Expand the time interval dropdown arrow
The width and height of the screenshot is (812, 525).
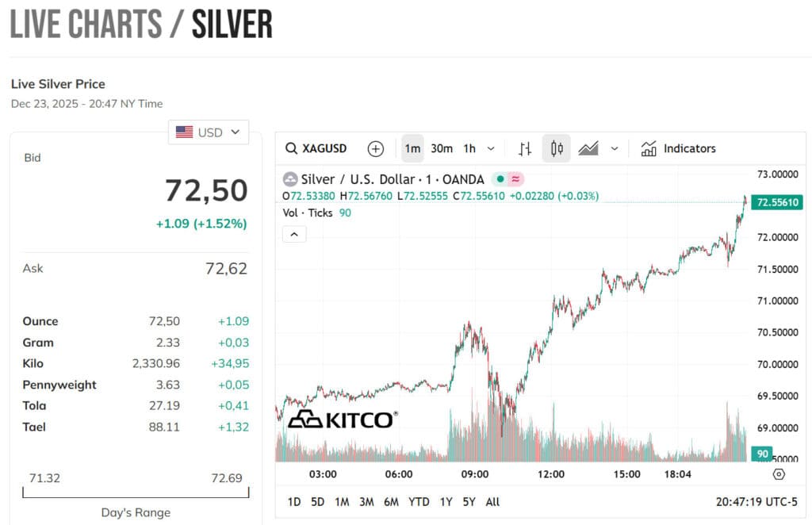click(x=491, y=148)
